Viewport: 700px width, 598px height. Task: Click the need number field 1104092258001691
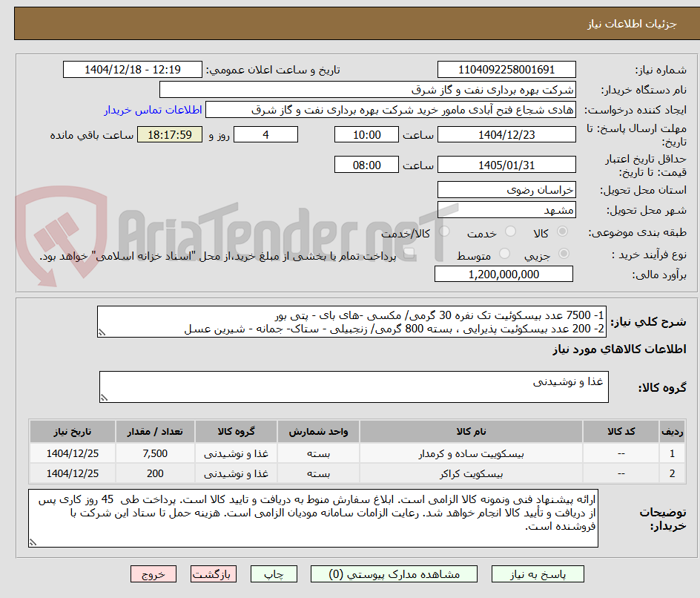pyautogui.click(x=506, y=70)
